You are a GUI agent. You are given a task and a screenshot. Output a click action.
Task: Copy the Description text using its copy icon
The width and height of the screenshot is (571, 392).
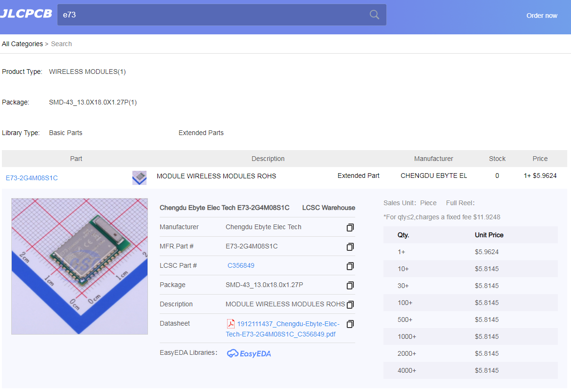click(x=350, y=304)
